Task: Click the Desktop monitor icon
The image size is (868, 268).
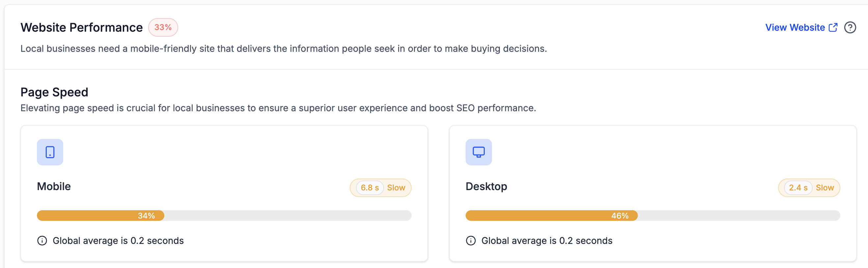Action: click(478, 152)
